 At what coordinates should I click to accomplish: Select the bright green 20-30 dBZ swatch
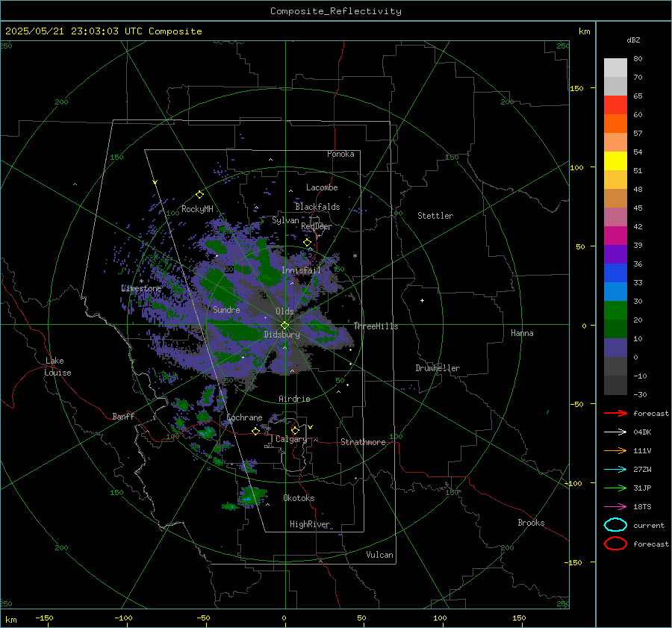tap(615, 311)
